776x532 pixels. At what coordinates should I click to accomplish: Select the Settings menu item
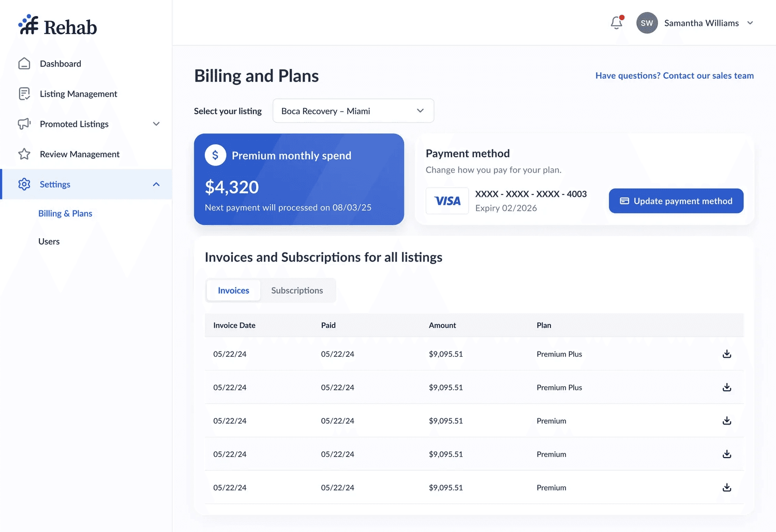86,184
